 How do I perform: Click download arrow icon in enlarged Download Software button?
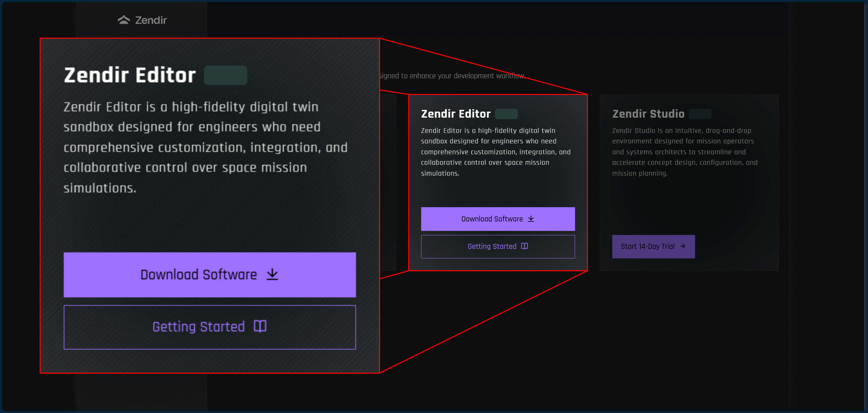click(272, 274)
